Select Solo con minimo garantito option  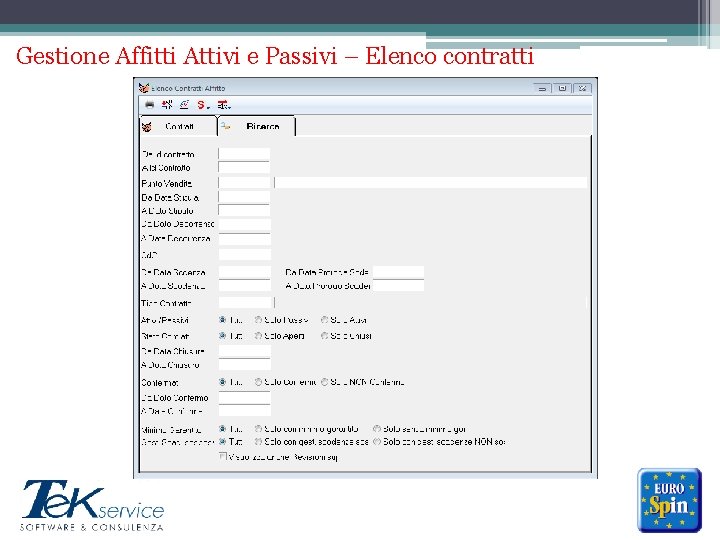(259, 428)
